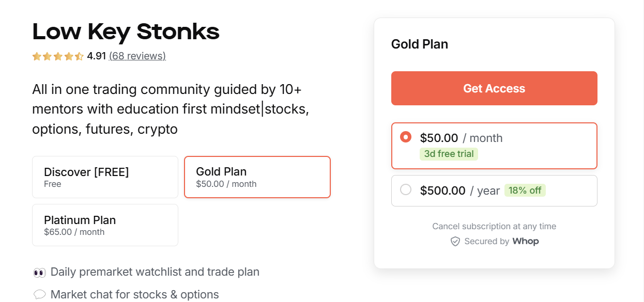644x302 pixels.
Task: Open the 68 reviews link
Action: click(x=137, y=56)
